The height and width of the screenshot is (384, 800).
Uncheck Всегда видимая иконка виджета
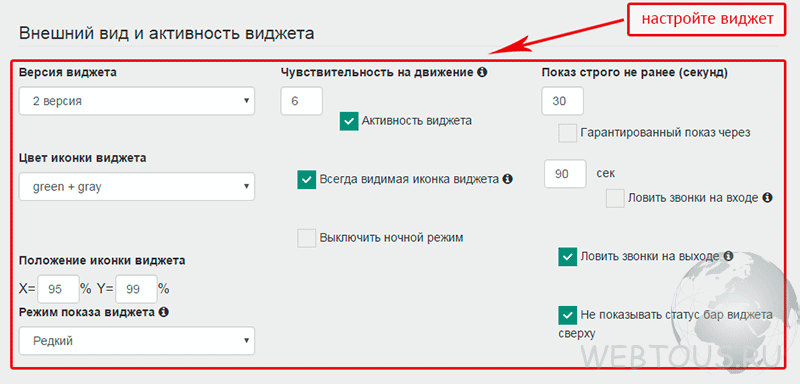[307, 180]
